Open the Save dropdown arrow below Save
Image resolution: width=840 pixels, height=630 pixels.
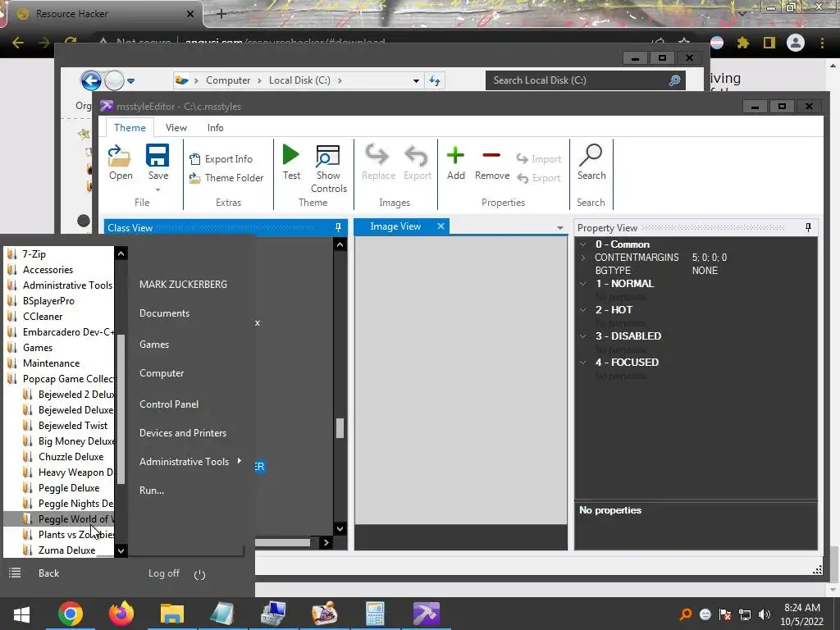click(157, 189)
